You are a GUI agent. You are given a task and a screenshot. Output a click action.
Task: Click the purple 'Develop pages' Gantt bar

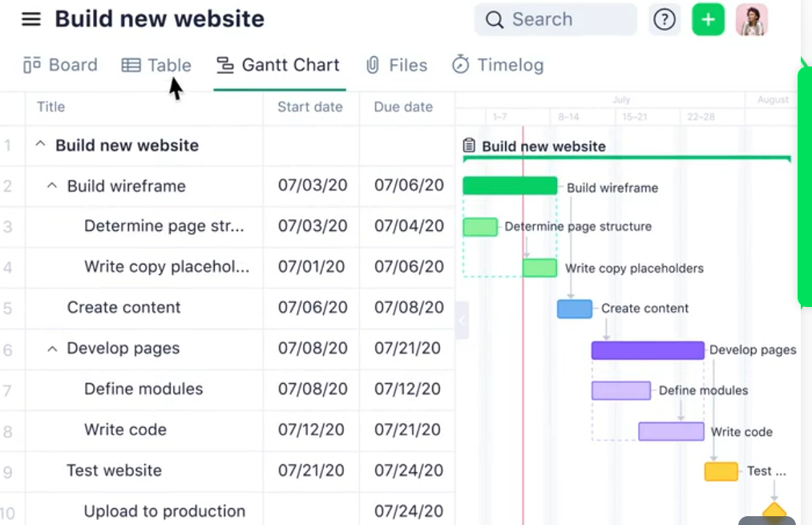coord(647,349)
